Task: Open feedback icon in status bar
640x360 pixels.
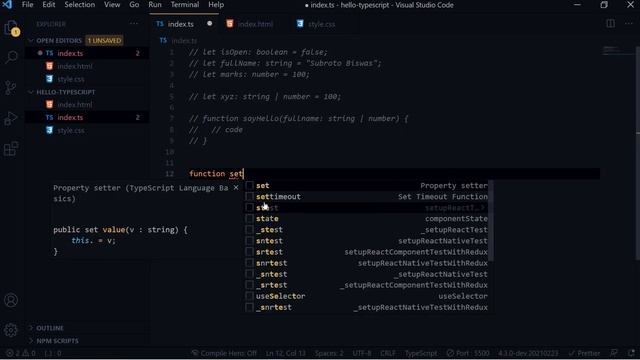Action: pyautogui.click(x=614, y=353)
